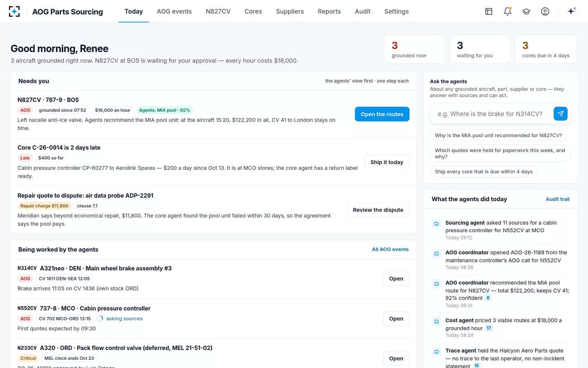Open the Audit tab
The height and width of the screenshot is (368, 588).
point(363,11)
